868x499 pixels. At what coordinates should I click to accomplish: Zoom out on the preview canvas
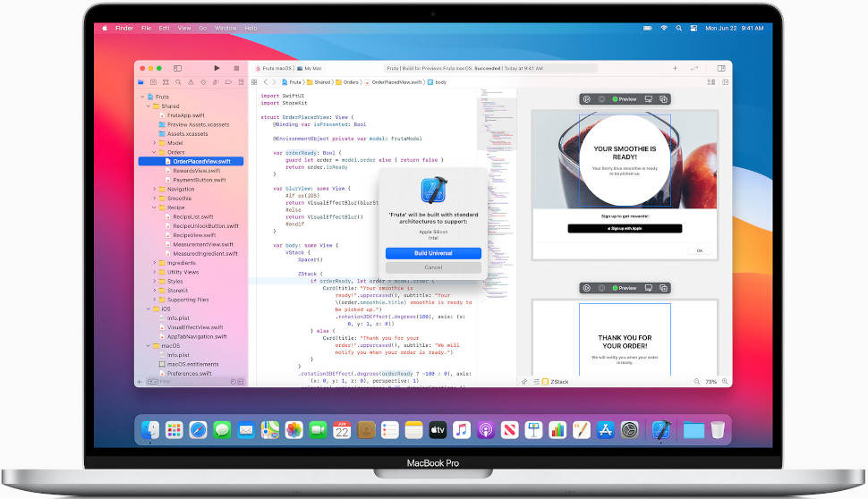pos(697,382)
